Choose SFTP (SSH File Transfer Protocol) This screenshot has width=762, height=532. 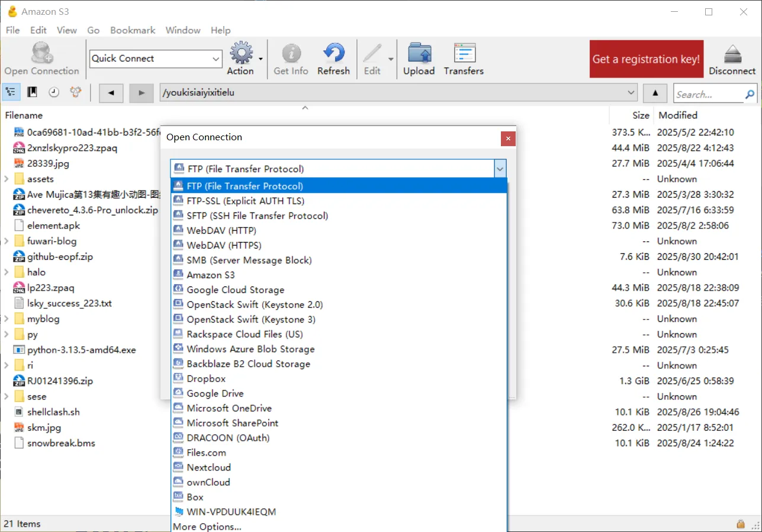(x=257, y=215)
